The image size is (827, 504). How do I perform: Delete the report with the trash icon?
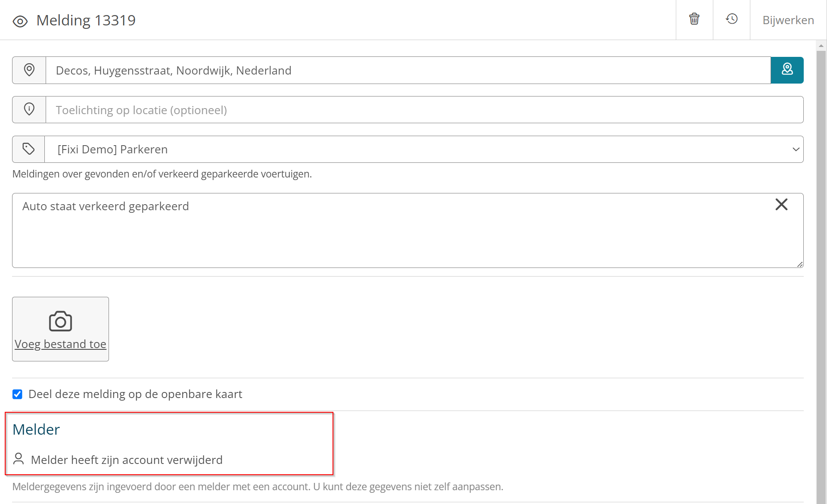pyautogui.click(x=694, y=19)
